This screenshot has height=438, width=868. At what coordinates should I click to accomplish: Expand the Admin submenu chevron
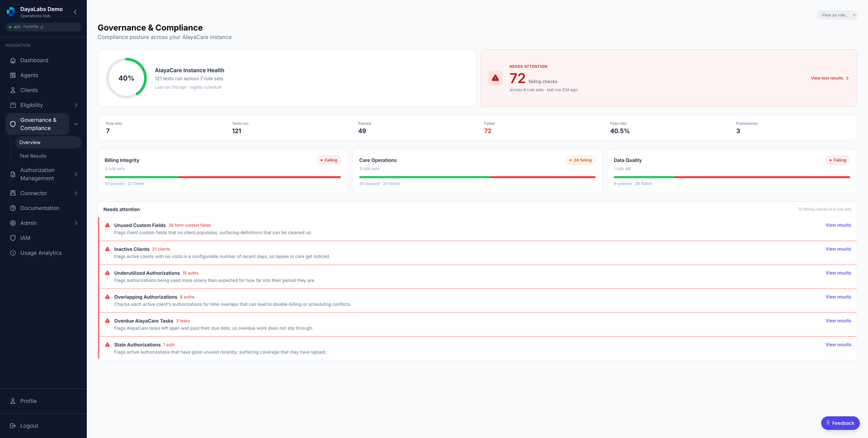[76, 223]
